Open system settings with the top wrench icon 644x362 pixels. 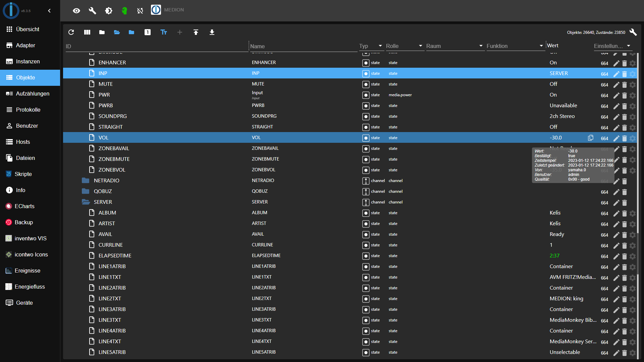(x=92, y=11)
